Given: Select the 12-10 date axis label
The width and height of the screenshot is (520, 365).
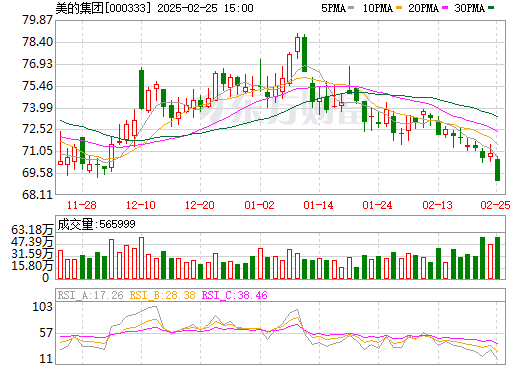Looking at the screenshot, I should coord(141,205).
